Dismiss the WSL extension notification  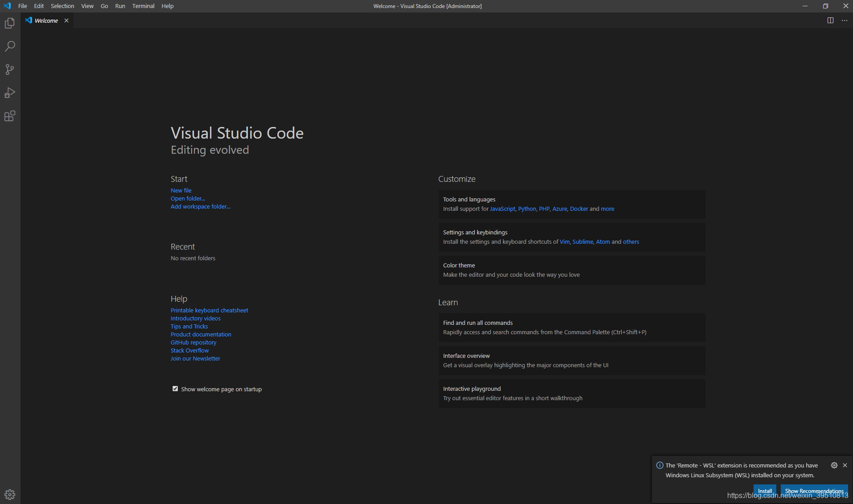(x=845, y=465)
